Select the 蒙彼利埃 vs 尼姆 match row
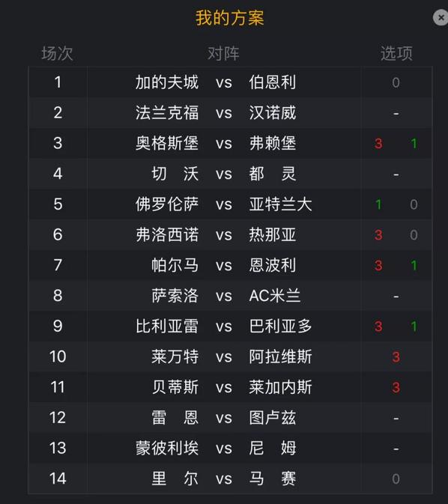 (230, 449)
